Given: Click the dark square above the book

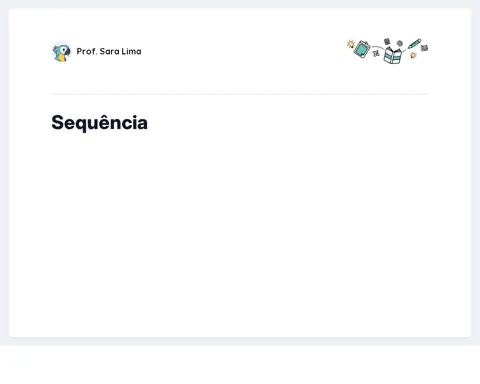Looking at the screenshot, I should click(387, 41).
